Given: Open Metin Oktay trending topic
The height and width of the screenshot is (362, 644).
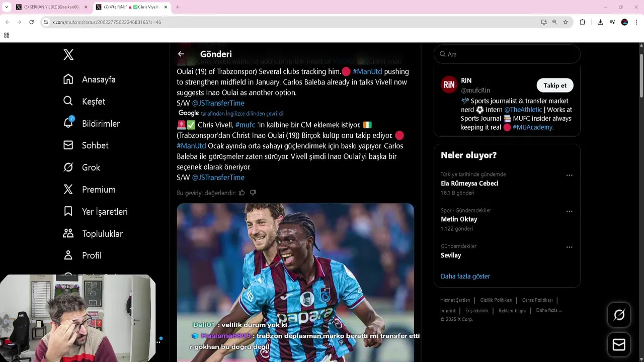Looking at the screenshot, I should tap(459, 219).
